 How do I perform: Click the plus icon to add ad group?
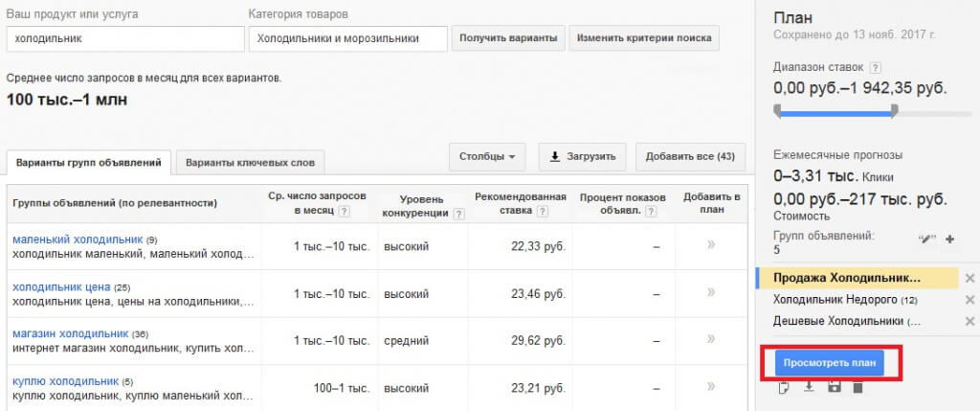click(x=949, y=239)
